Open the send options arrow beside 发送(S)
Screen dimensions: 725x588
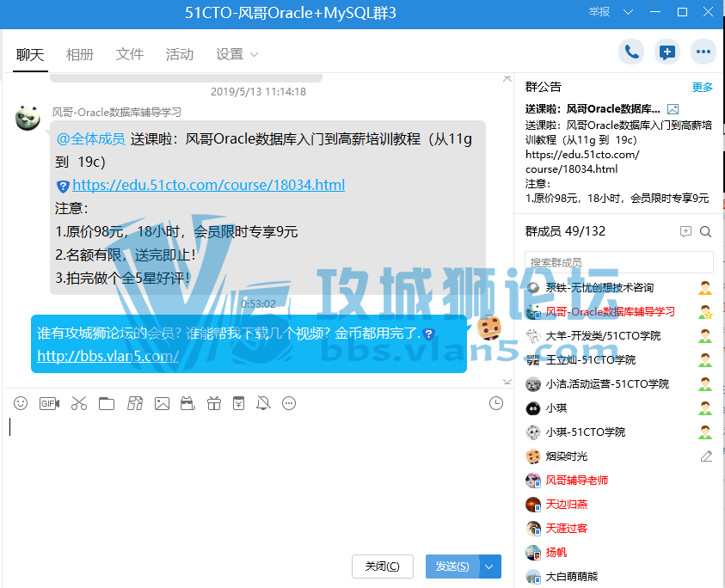[x=489, y=567]
